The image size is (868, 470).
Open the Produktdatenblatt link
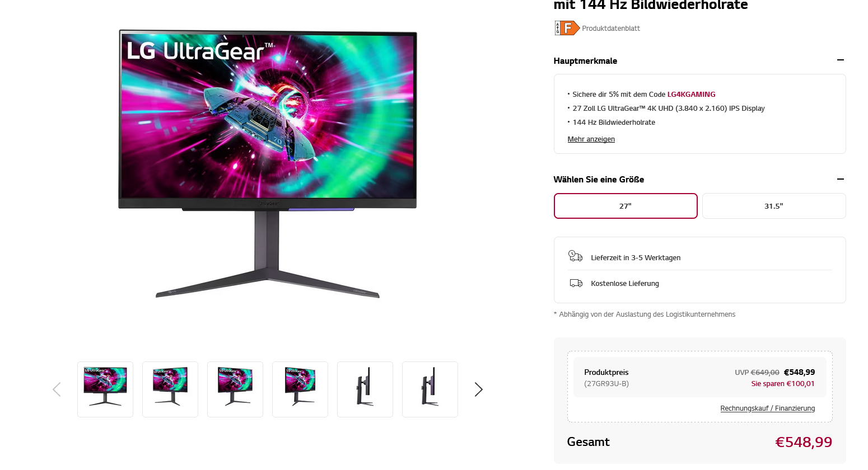tap(611, 29)
